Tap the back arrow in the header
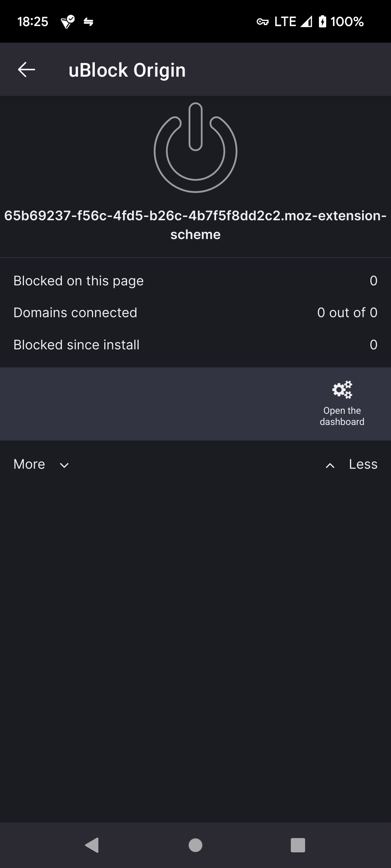The width and height of the screenshot is (391, 868). pyautogui.click(x=26, y=69)
